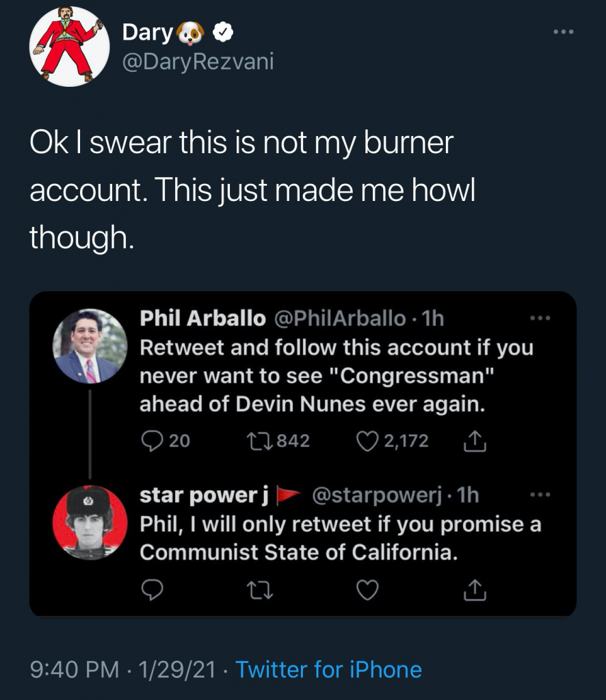Viewport: 606px width, 700px height.
Task: Open Phil Arballo's profile avatar
Action: tap(90, 346)
